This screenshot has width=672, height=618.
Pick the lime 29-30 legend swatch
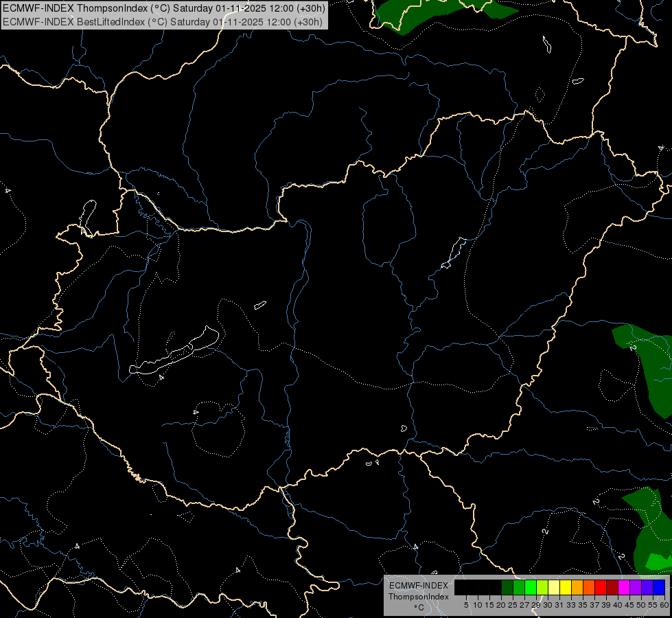pyautogui.click(x=542, y=587)
